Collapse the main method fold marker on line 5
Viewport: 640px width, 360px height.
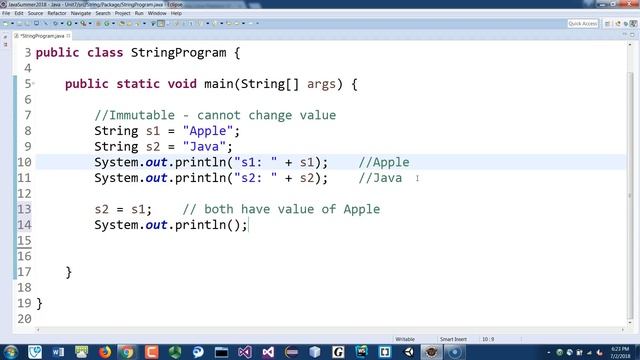coord(33,84)
